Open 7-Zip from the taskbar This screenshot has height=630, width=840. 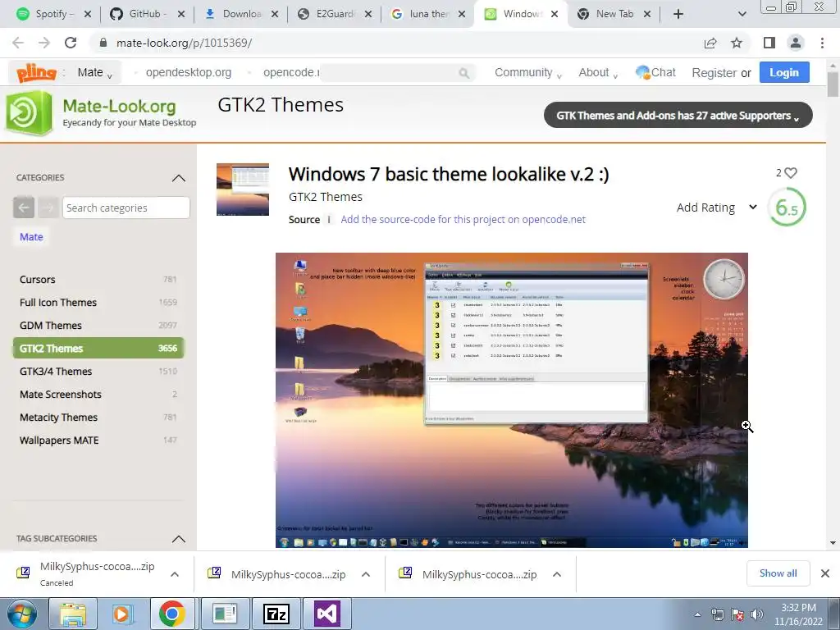(x=276, y=614)
